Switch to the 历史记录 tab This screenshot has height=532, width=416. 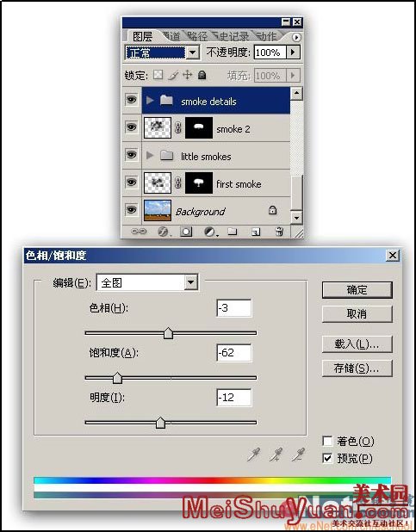[x=231, y=36]
